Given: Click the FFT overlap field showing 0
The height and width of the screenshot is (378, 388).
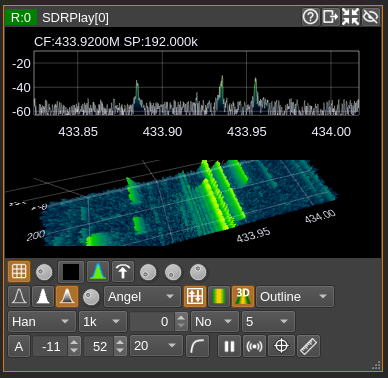Looking at the screenshot, I should pyautogui.click(x=152, y=322).
